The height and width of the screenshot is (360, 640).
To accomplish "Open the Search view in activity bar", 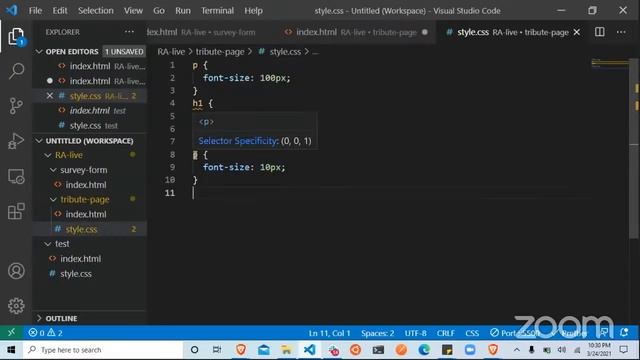I will 16,71.
